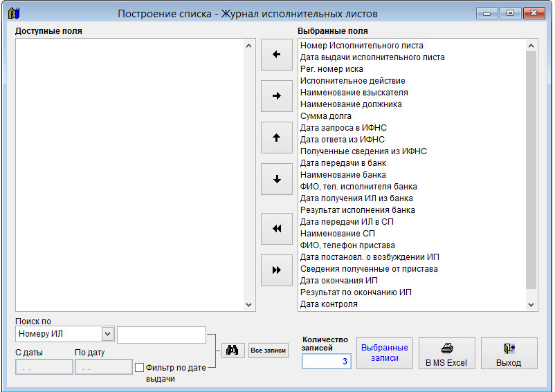Screen dimensions: 555x392
Task: Minimize the Построение списка window
Action: [x=487, y=13]
